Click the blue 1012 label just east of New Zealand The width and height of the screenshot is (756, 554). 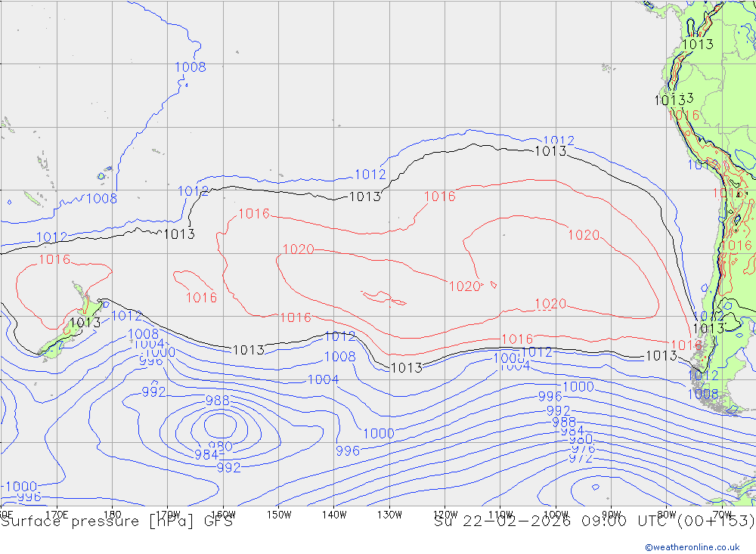(127, 316)
